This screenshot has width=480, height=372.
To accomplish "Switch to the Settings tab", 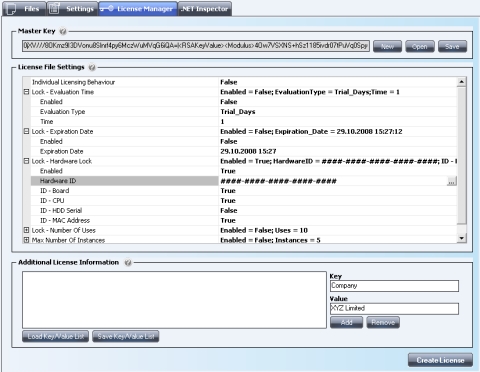I will coord(72,9).
